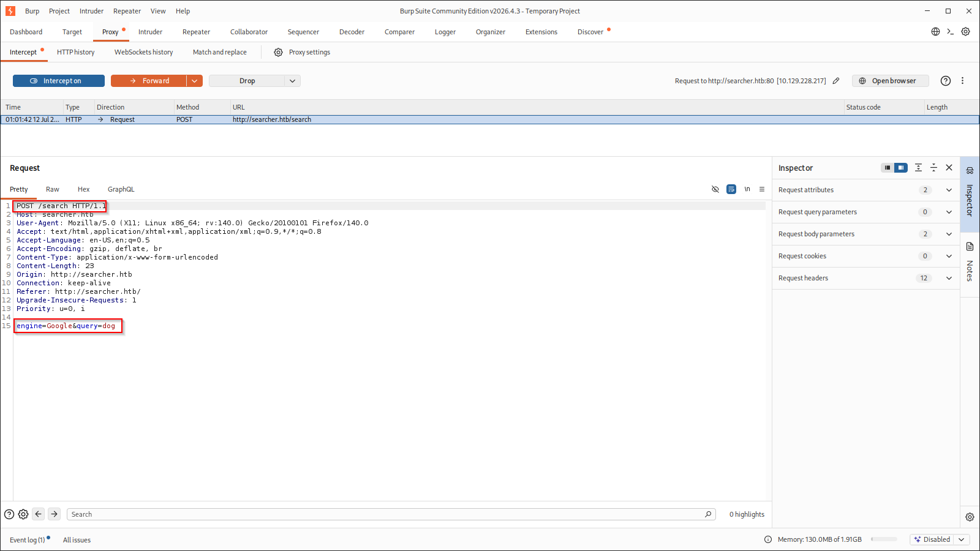The width and height of the screenshot is (980, 551).
Task: Edit the request target with pencil icon
Action: [x=836, y=81]
